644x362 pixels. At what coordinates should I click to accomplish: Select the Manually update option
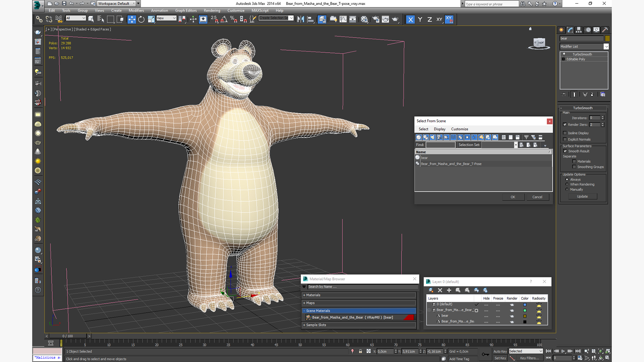click(x=567, y=189)
